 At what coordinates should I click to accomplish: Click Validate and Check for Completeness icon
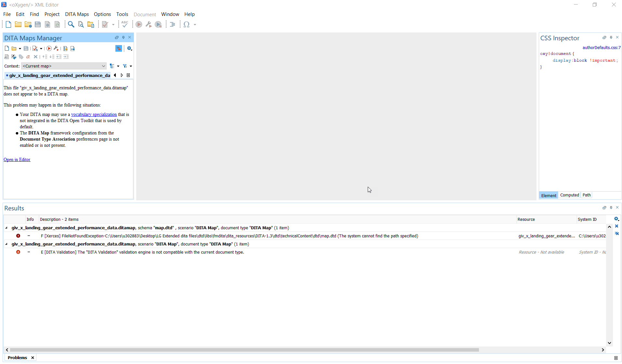click(x=35, y=48)
